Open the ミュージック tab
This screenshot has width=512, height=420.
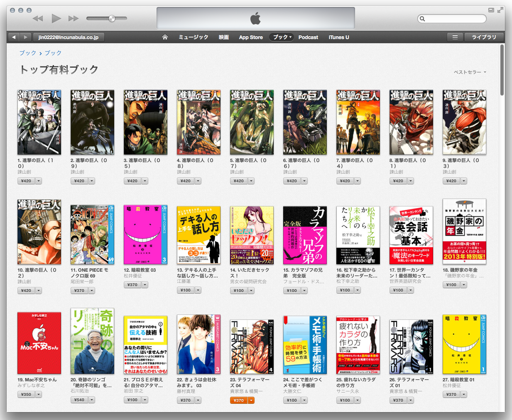coord(194,37)
